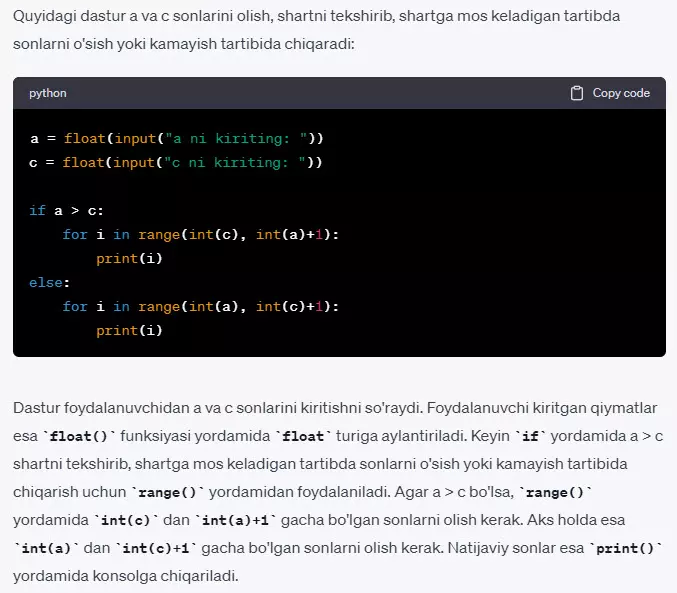677x593 pixels.
Task: Click inline code `int(a)+1` in explanation
Action: 235,520
